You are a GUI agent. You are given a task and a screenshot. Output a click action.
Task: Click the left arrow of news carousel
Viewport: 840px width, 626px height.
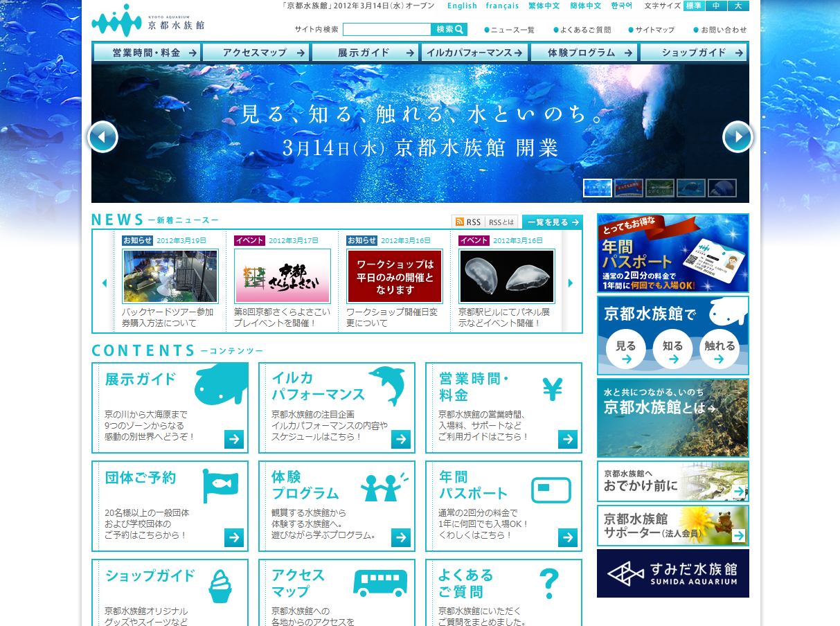105,283
